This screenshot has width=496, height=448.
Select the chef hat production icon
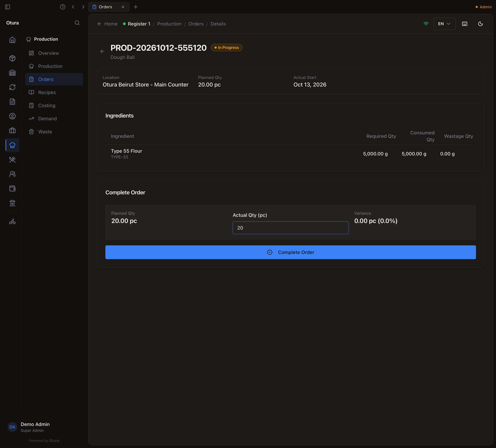pos(12,145)
